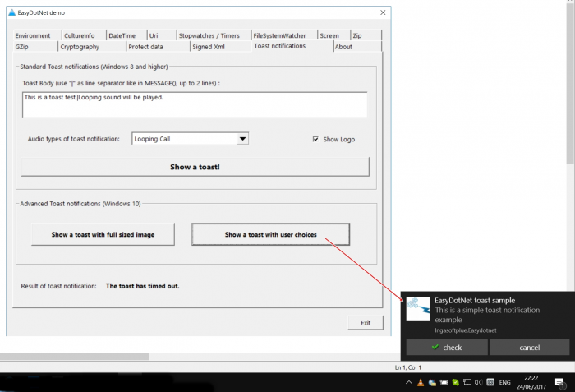Open the network monitor tray icon

tap(467, 382)
